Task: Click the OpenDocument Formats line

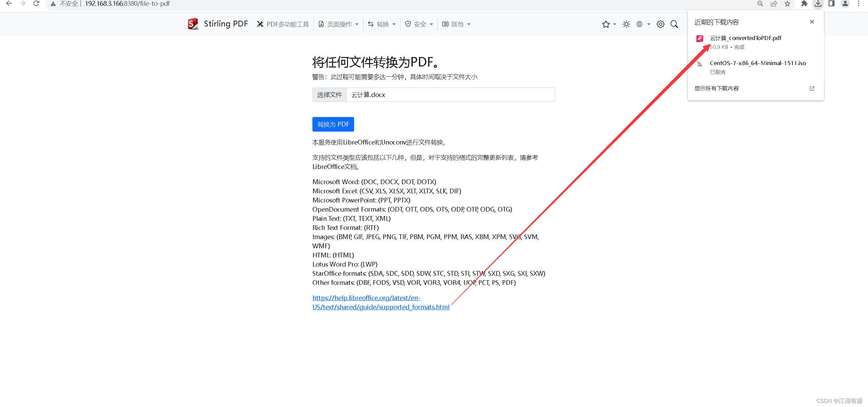Action: coord(412,209)
